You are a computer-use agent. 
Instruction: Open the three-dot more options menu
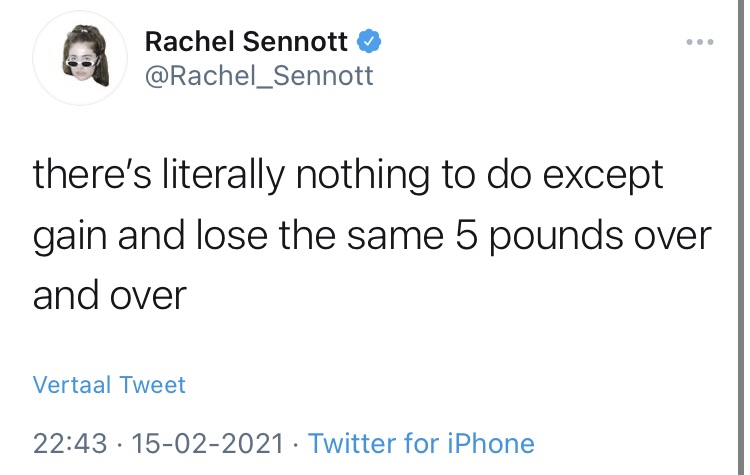click(699, 42)
